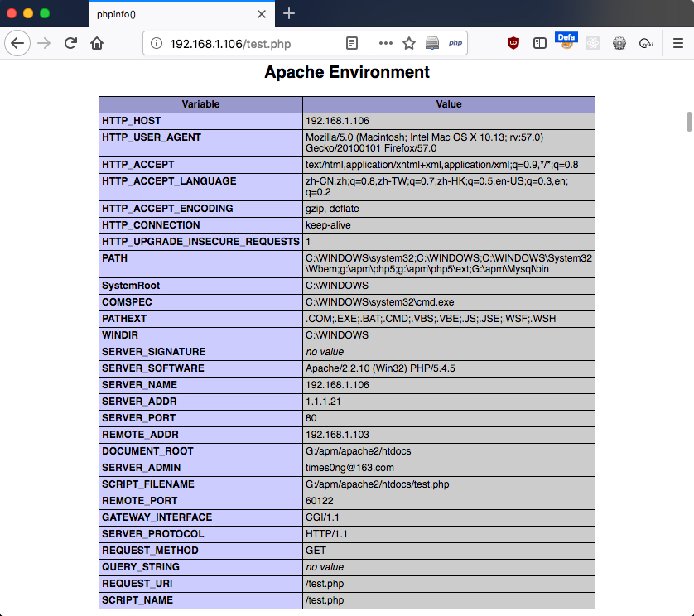The width and height of the screenshot is (694, 616).
Task: Go back to the previous page
Action: (17, 43)
